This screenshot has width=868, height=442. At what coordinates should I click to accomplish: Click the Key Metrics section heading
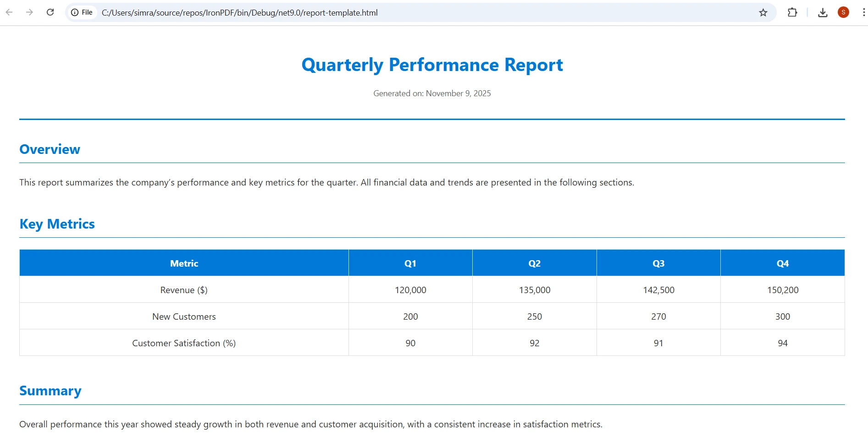[57, 224]
